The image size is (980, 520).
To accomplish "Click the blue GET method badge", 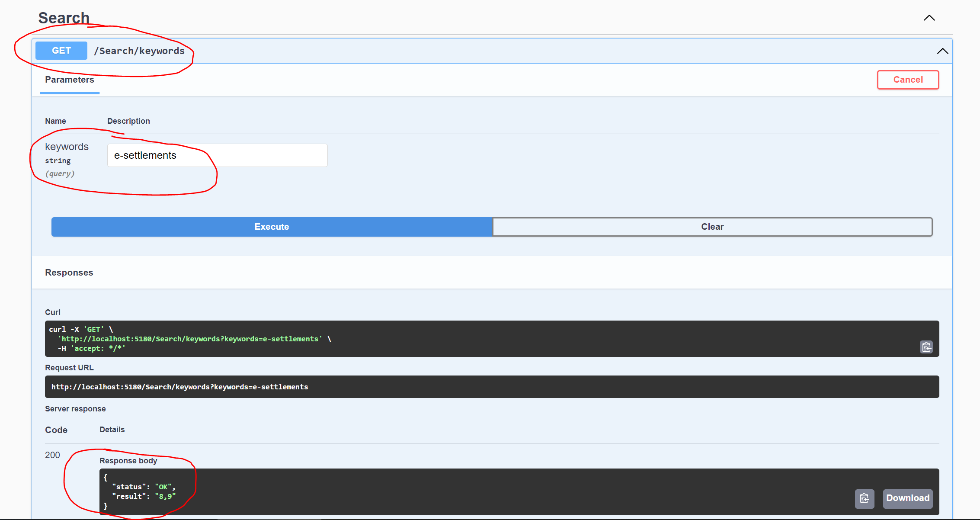I will (61, 51).
